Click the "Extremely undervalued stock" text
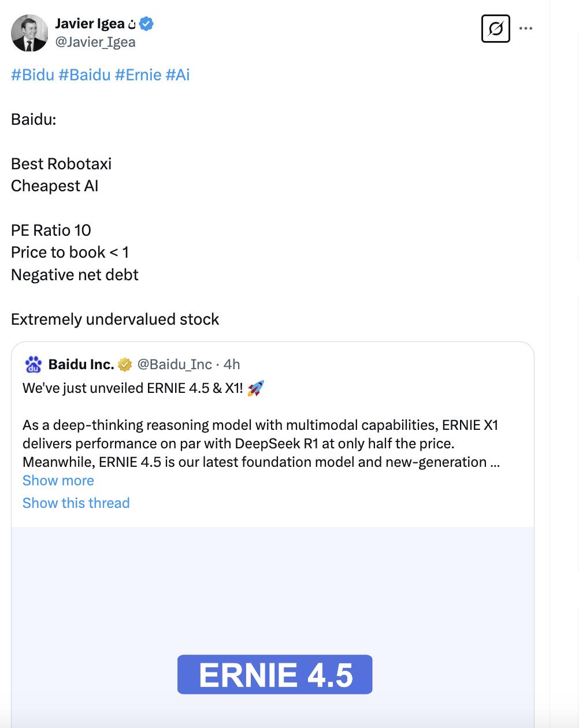Screen dimensions: 579x728 [115, 320]
